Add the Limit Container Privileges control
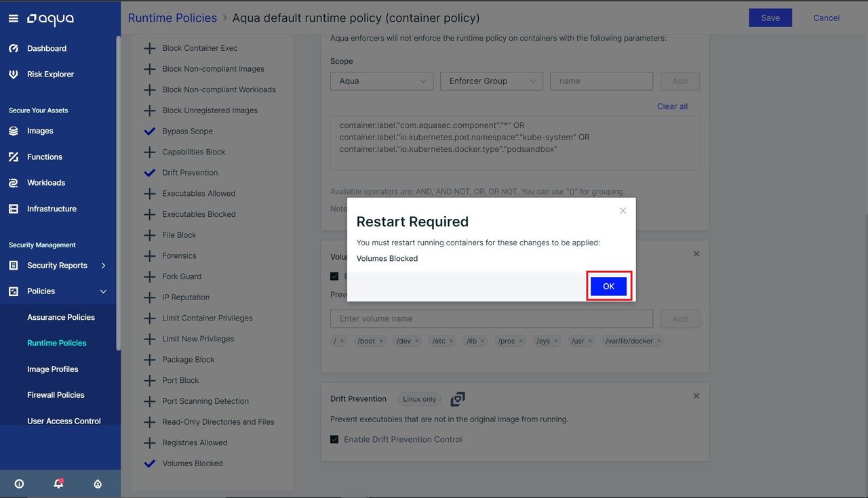 coord(150,318)
